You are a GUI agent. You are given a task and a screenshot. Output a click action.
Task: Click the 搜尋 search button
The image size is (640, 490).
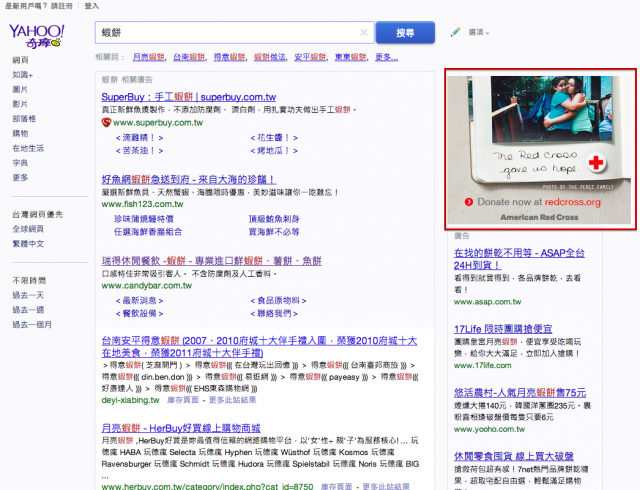point(405,32)
